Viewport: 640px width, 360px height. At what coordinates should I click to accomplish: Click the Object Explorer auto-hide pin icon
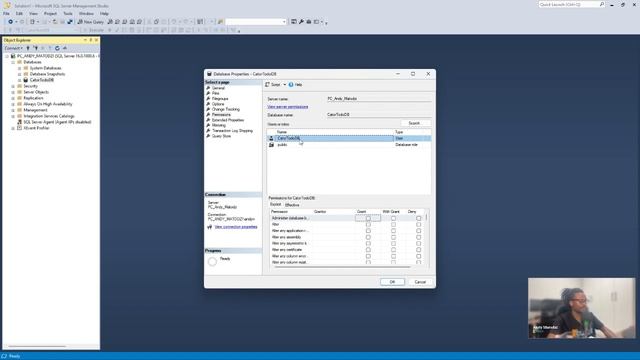91,40
